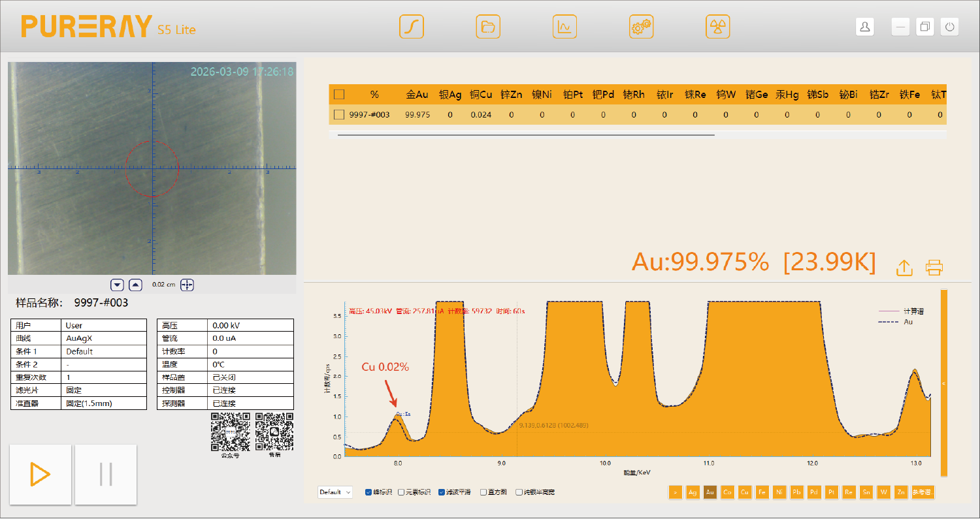
Task: Start measurement with the play button
Action: (x=41, y=474)
